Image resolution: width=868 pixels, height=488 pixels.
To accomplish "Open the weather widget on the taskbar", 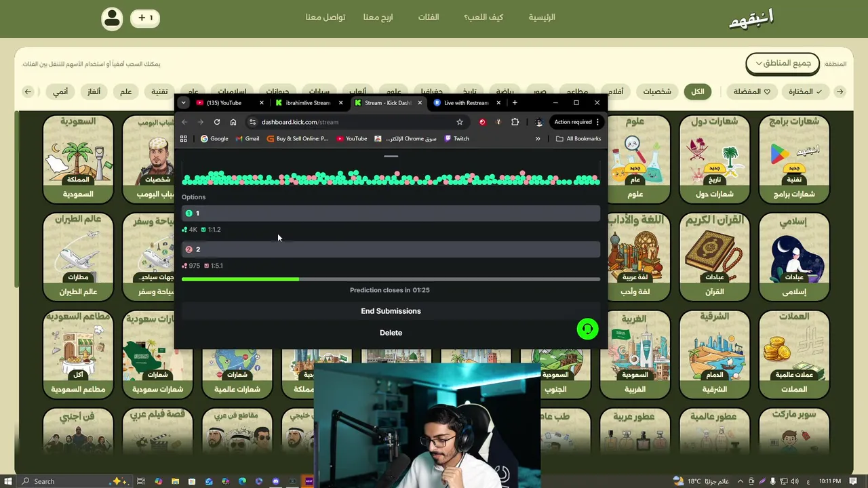I will (701, 481).
